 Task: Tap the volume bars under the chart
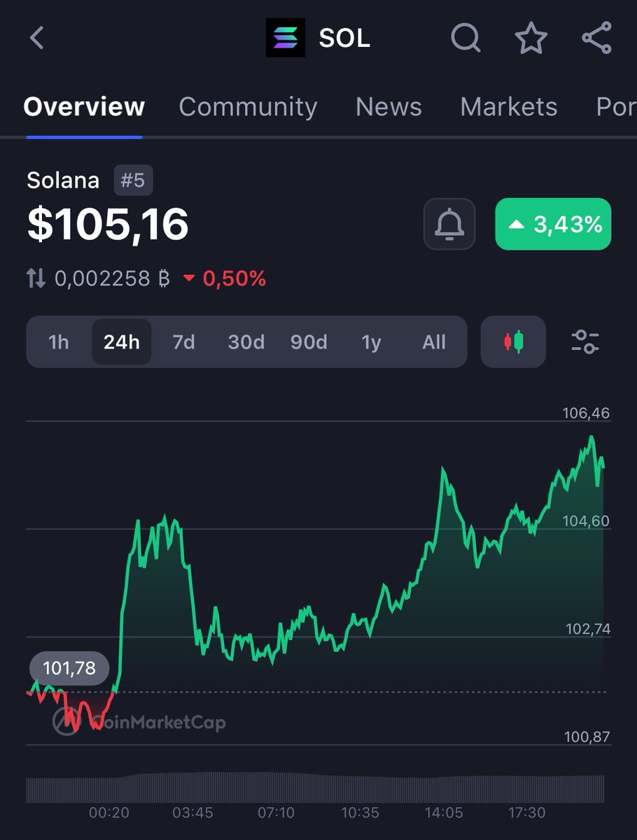[315, 788]
